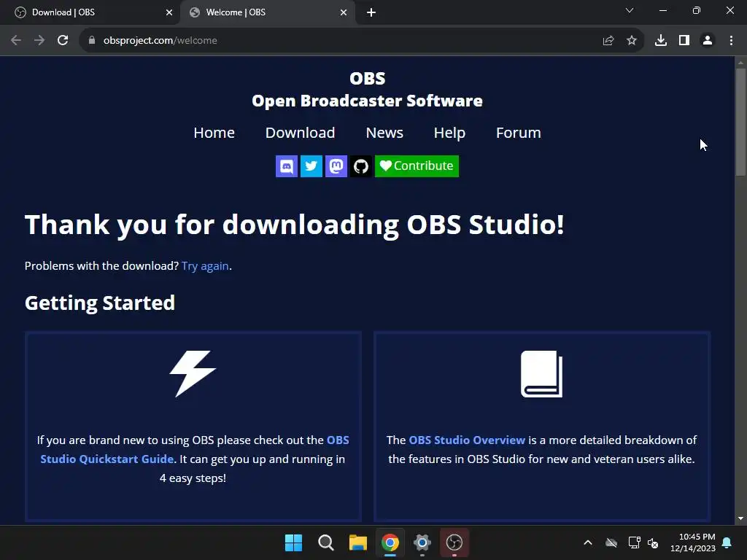Open the network status tray icon
This screenshot has height=560, width=747.
coord(634,542)
